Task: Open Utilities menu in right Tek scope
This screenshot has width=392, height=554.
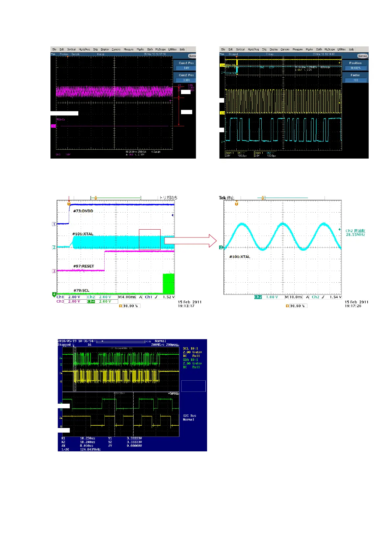Action: click(341, 49)
